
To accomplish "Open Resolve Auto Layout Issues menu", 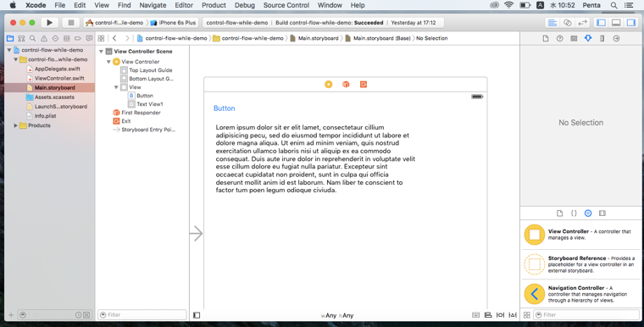I will pos(513,315).
